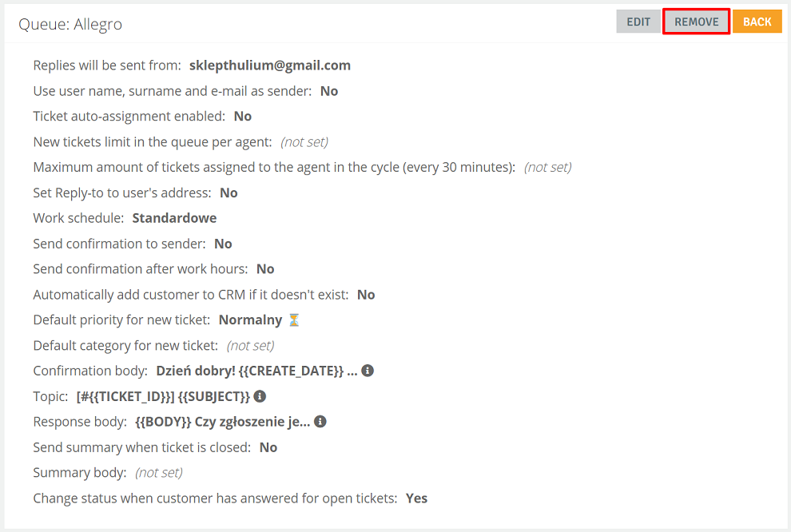Viewport: 791px width, 532px height.
Task: Click the hourglass icon beside Normalny priority
Action: point(294,320)
